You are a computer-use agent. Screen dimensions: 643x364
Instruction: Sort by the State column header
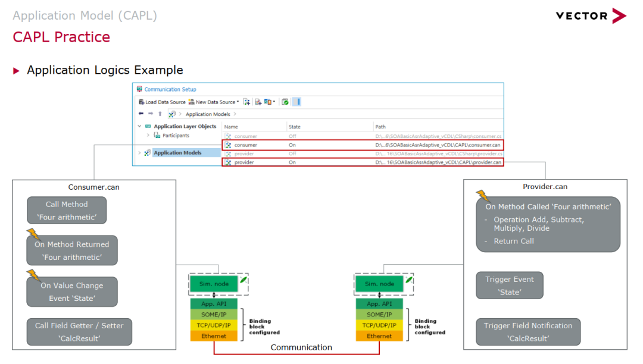pos(295,127)
